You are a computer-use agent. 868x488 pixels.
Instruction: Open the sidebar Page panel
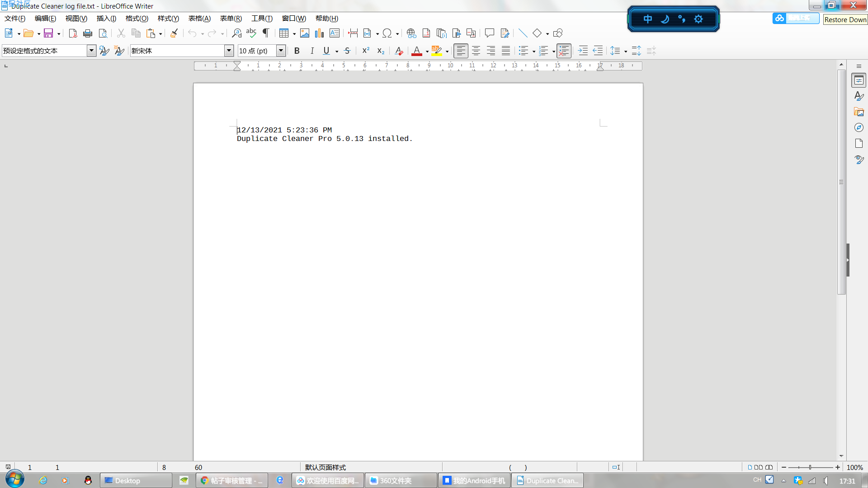tap(859, 143)
